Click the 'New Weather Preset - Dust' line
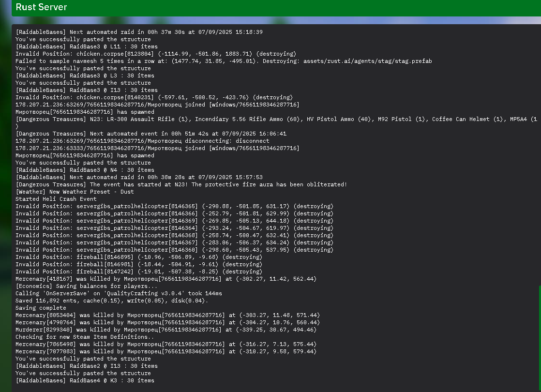 pyautogui.click(x=75, y=192)
